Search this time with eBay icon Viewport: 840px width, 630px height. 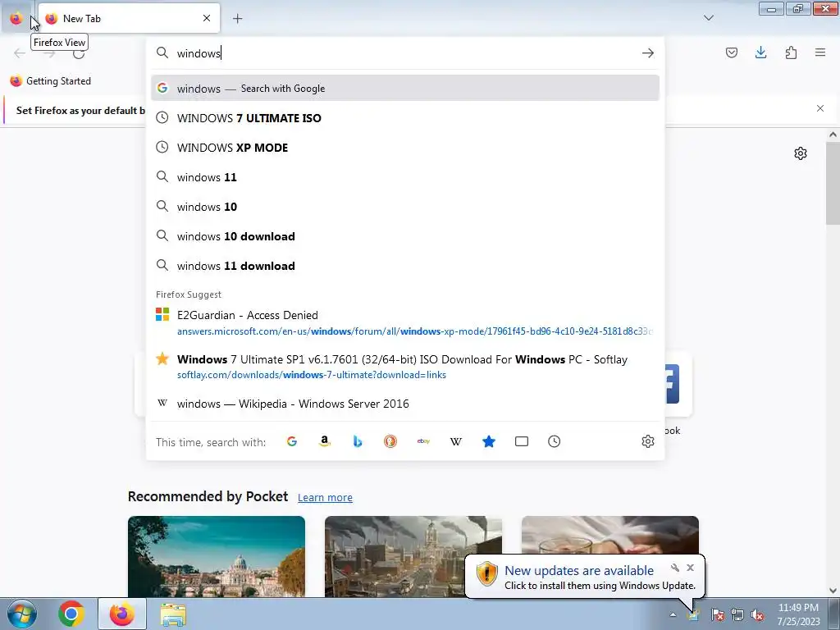coord(423,441)
